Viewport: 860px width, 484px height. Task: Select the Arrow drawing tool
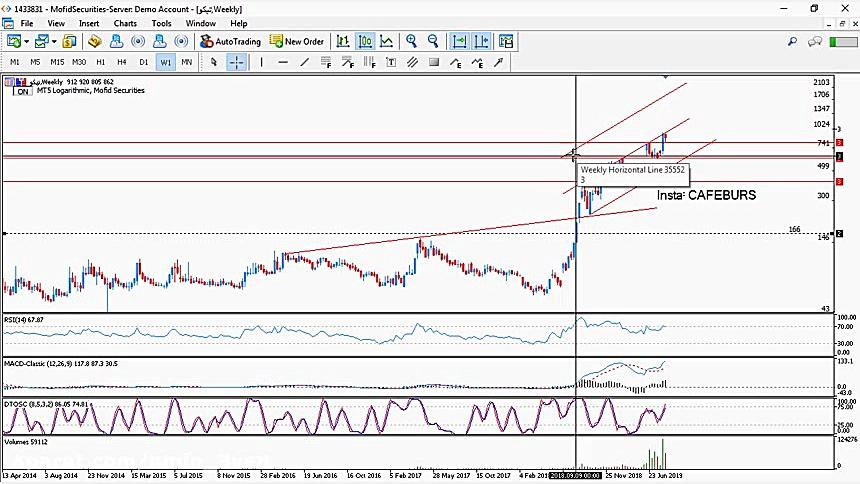[x=499, y=62]
